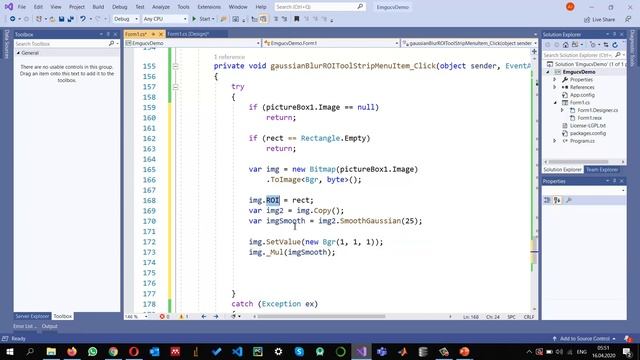Click the bookmark icon in the toolbar
Viewport: 640px width, 360px height.
click(x=297, y=19)
